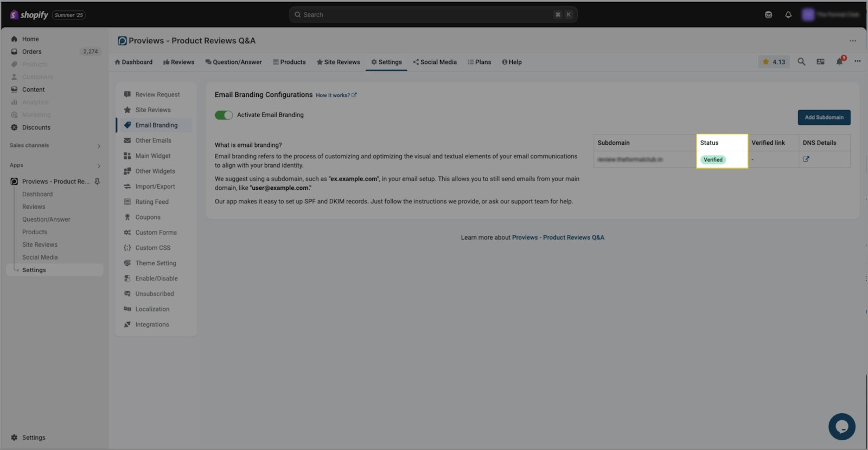The width and height of the screenshot is (868, 450).
Task: Switch to Site Reviews tab
Action: click(x=338, y=62)
